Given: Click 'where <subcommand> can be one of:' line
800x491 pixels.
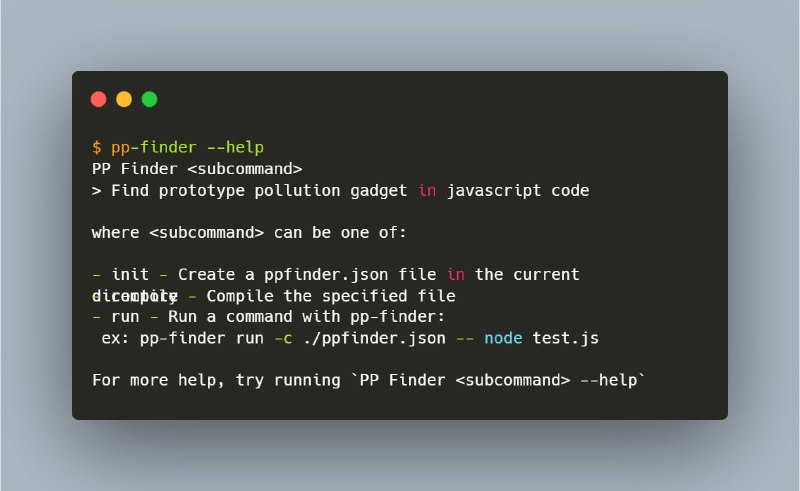Looking at the screenshot, I should pyautogui.click(x=249, y=233).
